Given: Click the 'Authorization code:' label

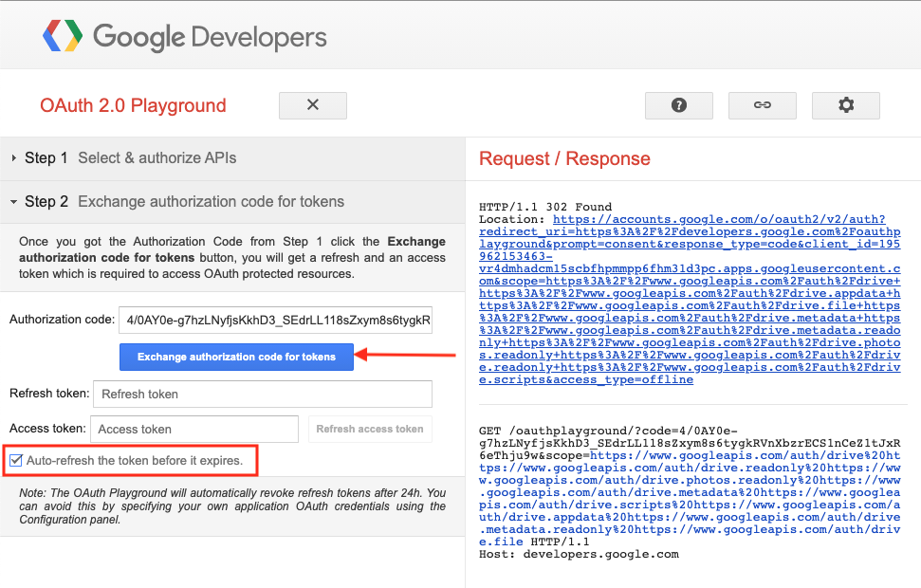Looking at the screenshot, I should [x=63, y=320].
